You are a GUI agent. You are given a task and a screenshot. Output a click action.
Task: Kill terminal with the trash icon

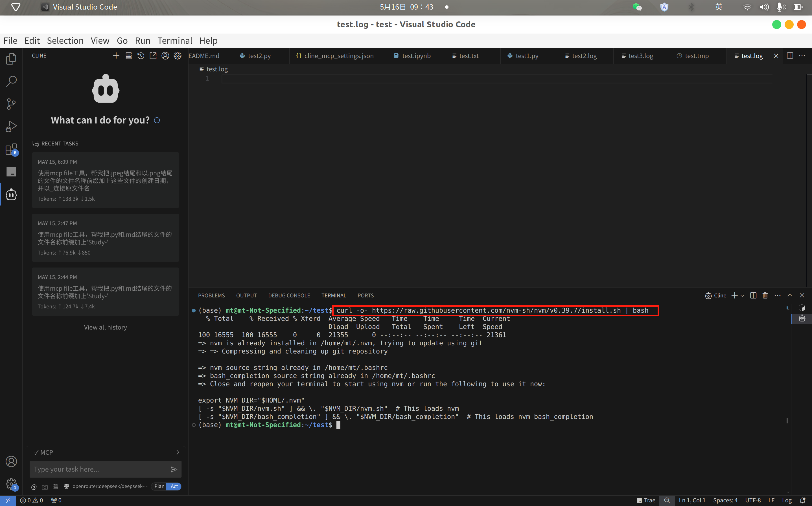click(x=765, y=295)
